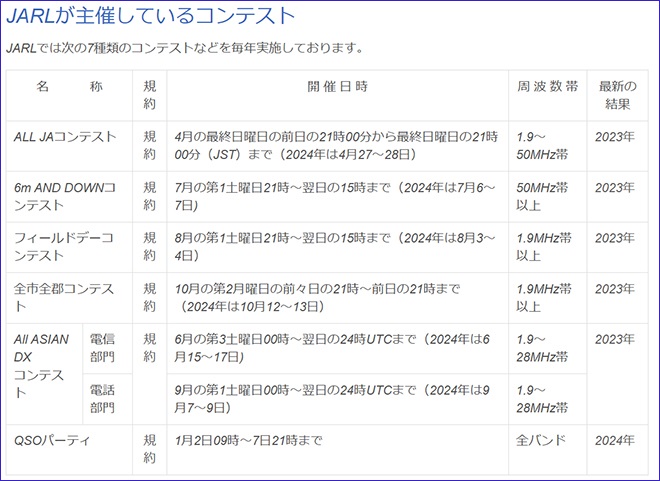Open the 規約 link for All ASIAN DXコンテスト
Screen dimensions: 660x481
pyautogui.click(x=149, y=348)
